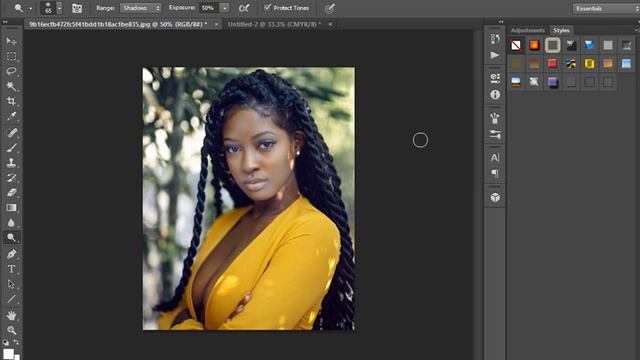Open the Info panel icon
The image size is (640, 360).
[495, 95]
